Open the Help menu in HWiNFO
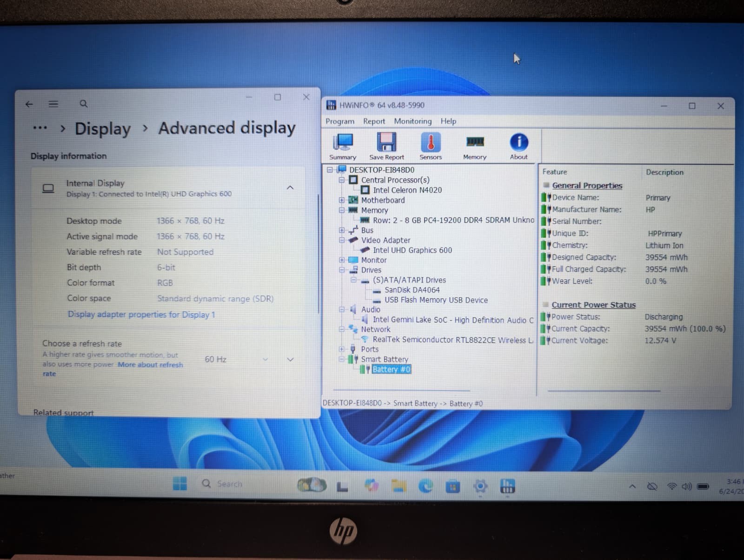 448,121
